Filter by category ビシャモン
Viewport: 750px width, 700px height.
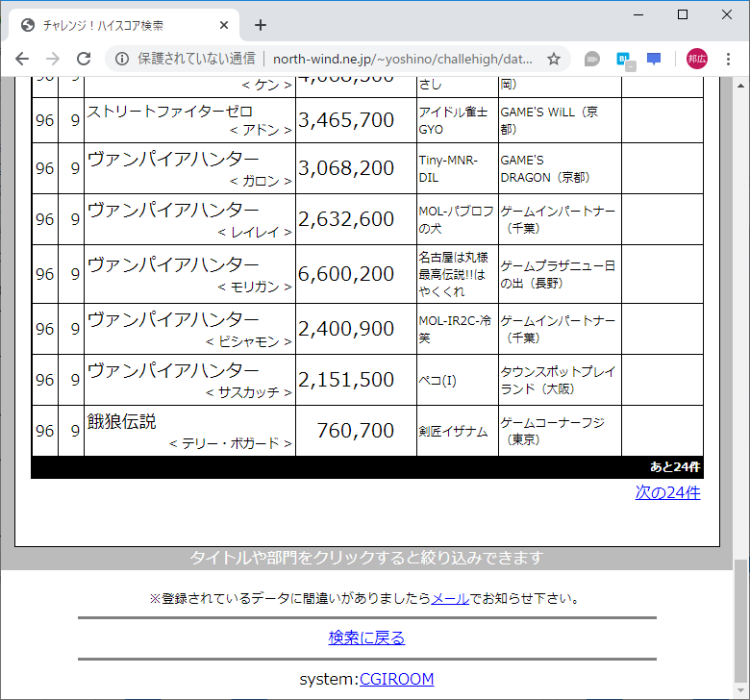pos(249,341)
